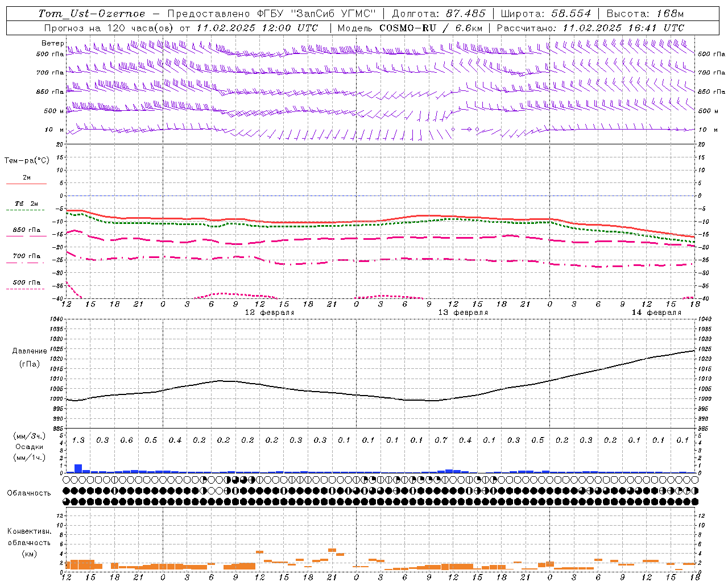Image resolution: width=728 pixels, height=582 pixels.
Task: Click the 'Конвективн.' convective cloud label
Action: coord(29,531)
